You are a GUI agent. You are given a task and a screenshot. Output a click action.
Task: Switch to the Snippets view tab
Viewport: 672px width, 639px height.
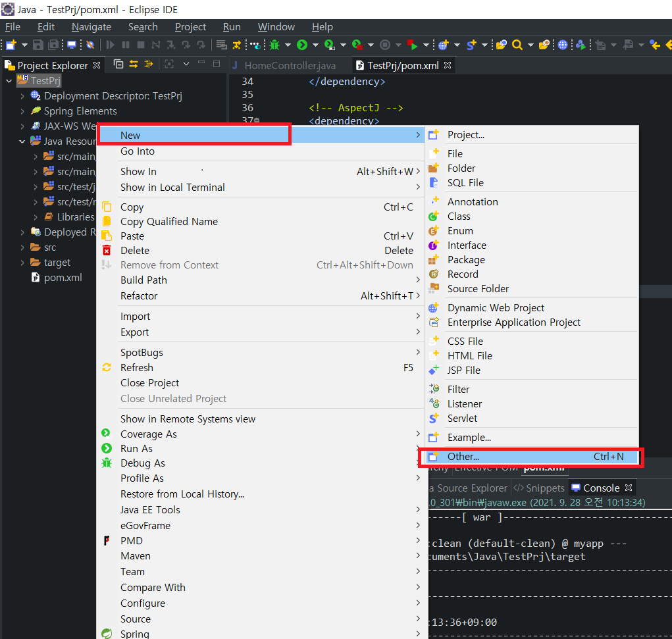tap(539, 488)
